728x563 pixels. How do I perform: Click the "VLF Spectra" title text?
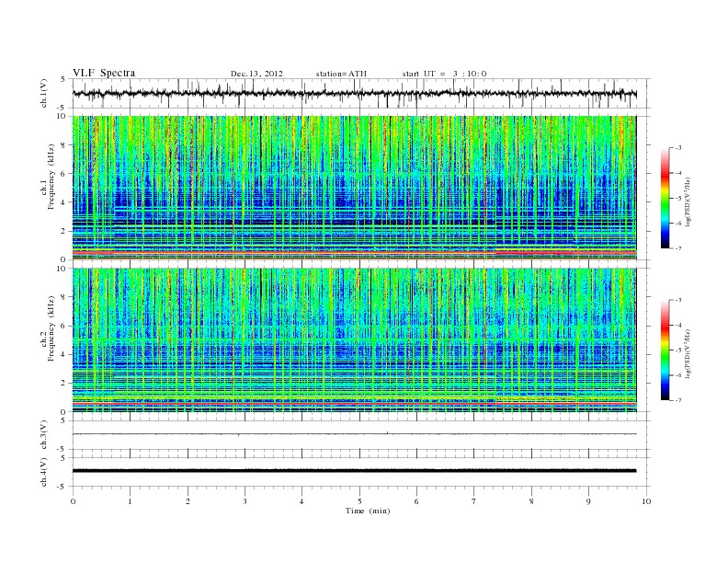click(x=104, y=73)
